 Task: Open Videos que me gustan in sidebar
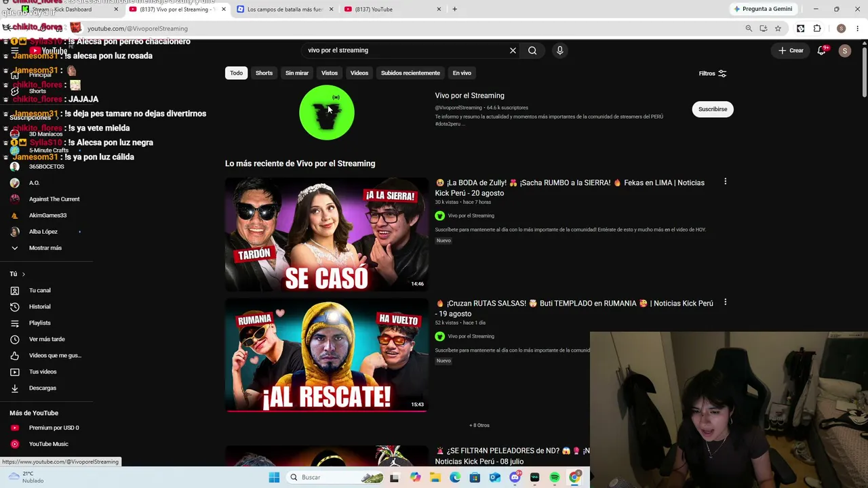[55, 356]
